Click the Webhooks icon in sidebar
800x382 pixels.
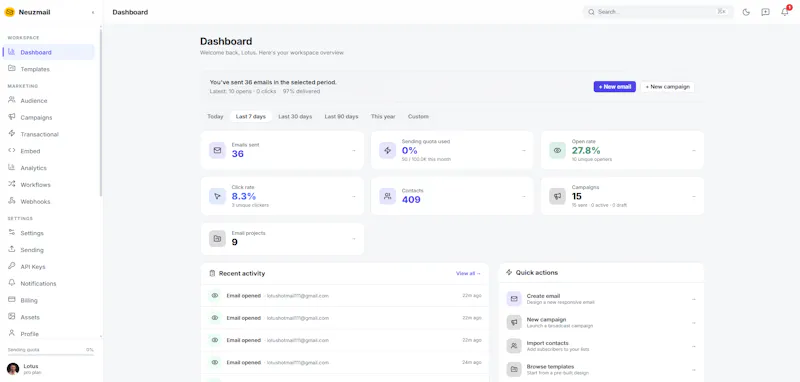coord(12,201)
